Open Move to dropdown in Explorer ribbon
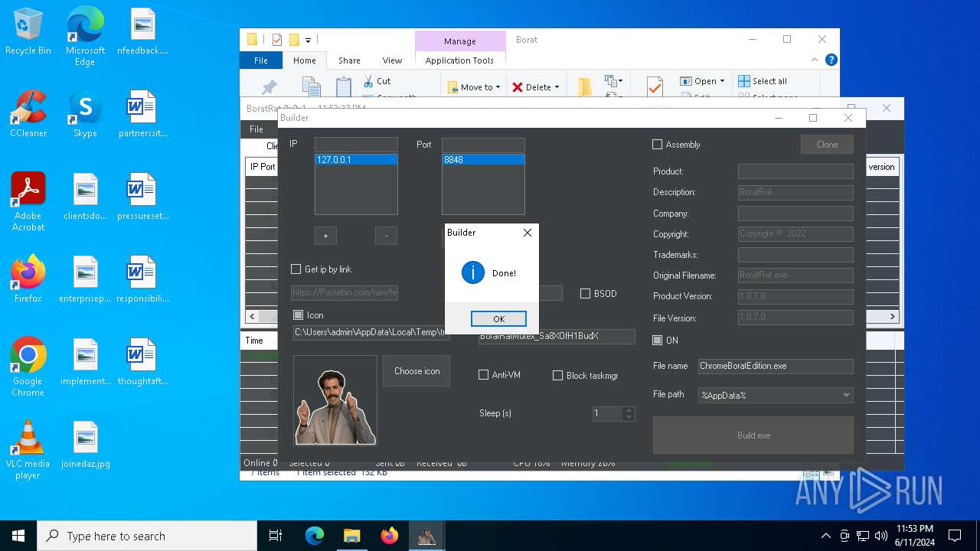Screen dimensions: 980x551 point(474,87)
